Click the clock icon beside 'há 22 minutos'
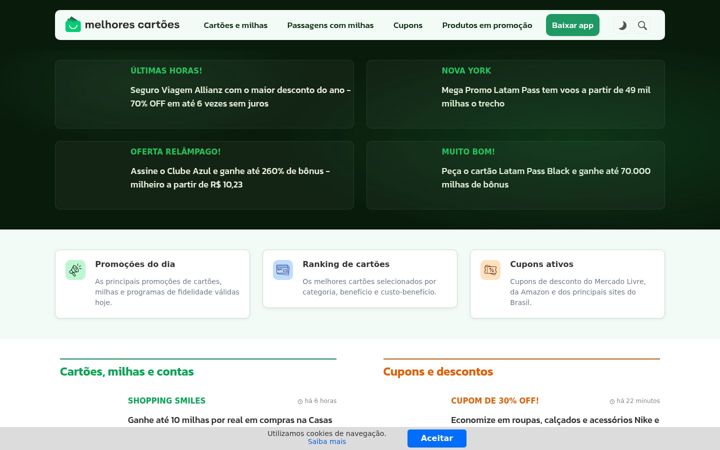Screen dimensions: 720x450 (612, 401)
